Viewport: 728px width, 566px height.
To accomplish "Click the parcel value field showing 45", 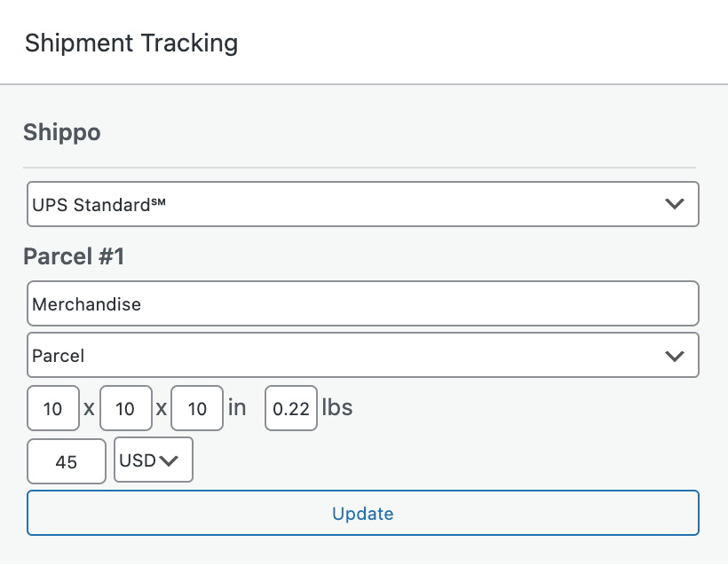I will tap(67, 461).
